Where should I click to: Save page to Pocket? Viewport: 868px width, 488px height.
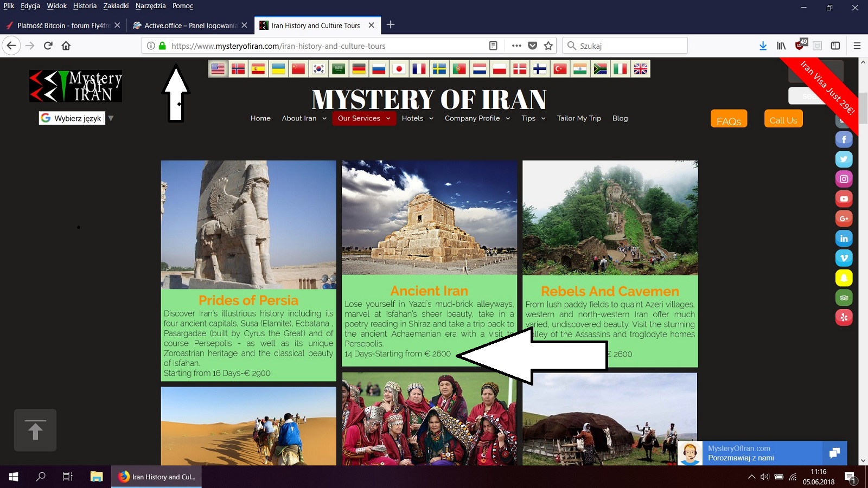point(533,46)
